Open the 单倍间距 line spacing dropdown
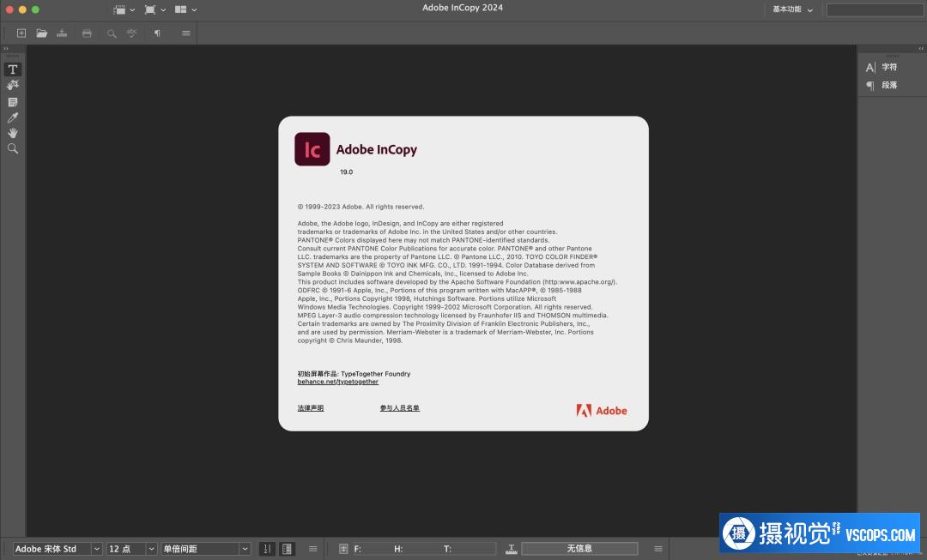This screenshot has height=560, width=927. click(206, 549)
